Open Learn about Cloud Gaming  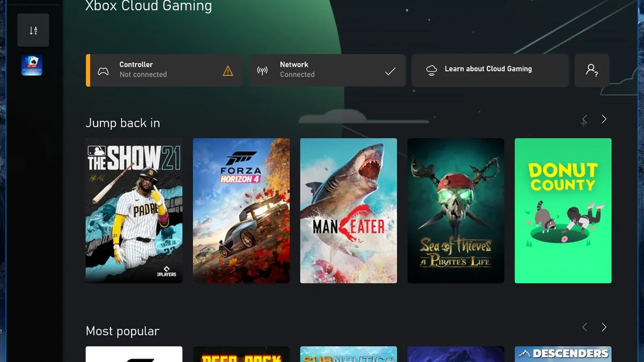(489, 70)
